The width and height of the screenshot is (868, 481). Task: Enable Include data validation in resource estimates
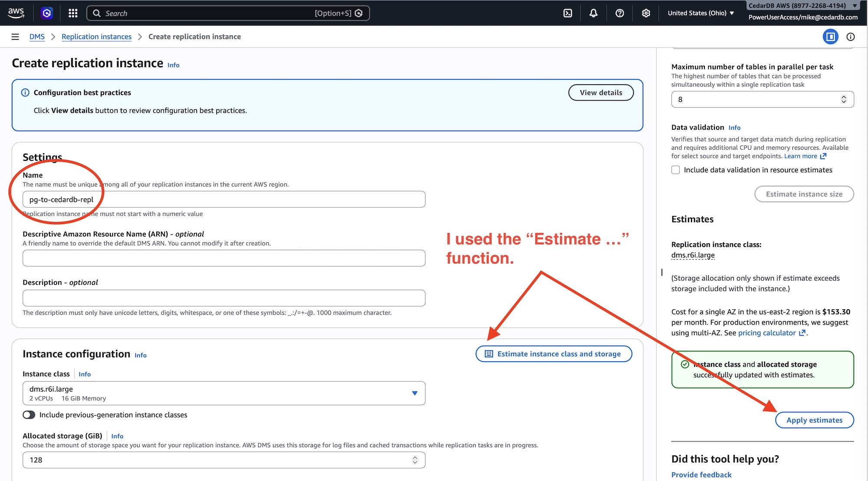(x=675, y=170)
